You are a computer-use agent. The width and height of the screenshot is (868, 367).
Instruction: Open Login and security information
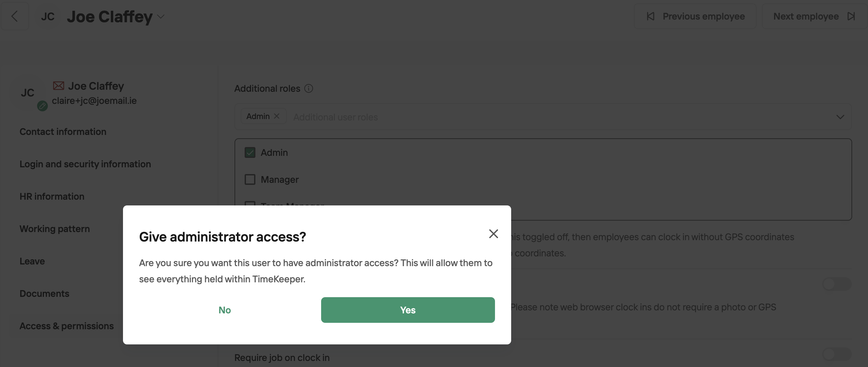[x=85, y=164]
